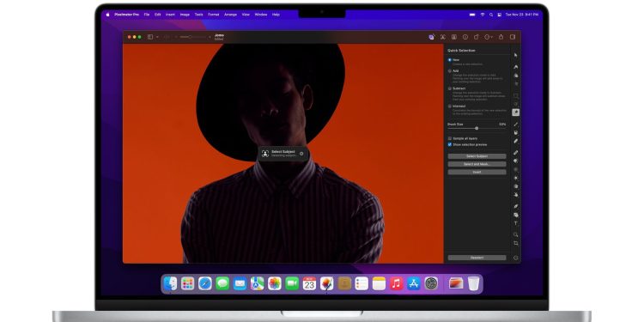Image resolution: width=644 pixels, height=322 pixels.
Task: Open Safari from the Dock
Action: click(x=205, y=283)
